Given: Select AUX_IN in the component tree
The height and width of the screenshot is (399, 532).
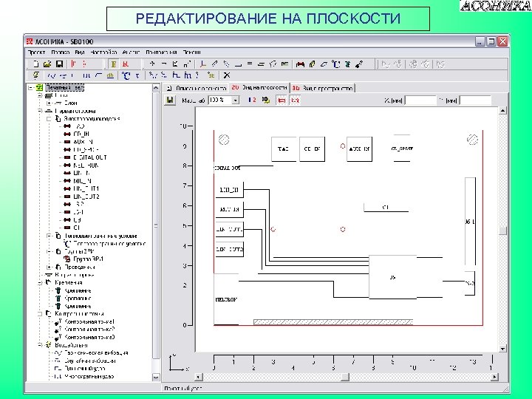Looking at the screenshot, I should pyautogui.click(x=83, y=142).
